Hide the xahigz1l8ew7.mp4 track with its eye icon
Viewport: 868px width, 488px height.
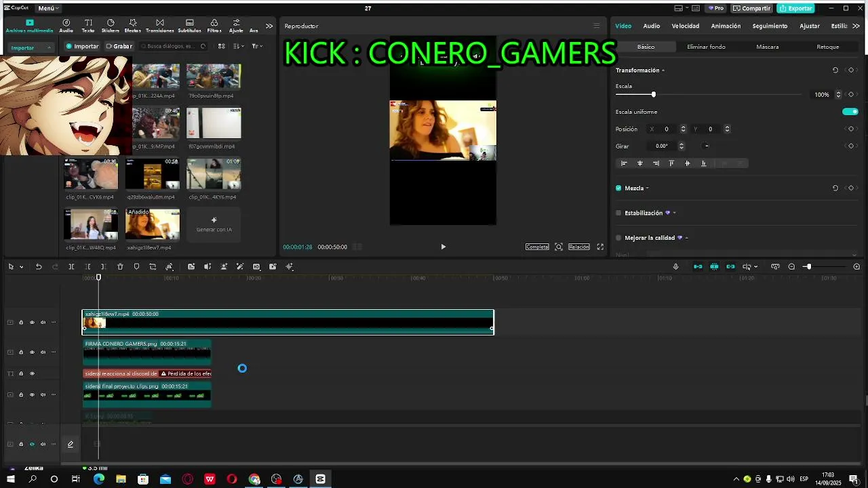click(32, 322)
